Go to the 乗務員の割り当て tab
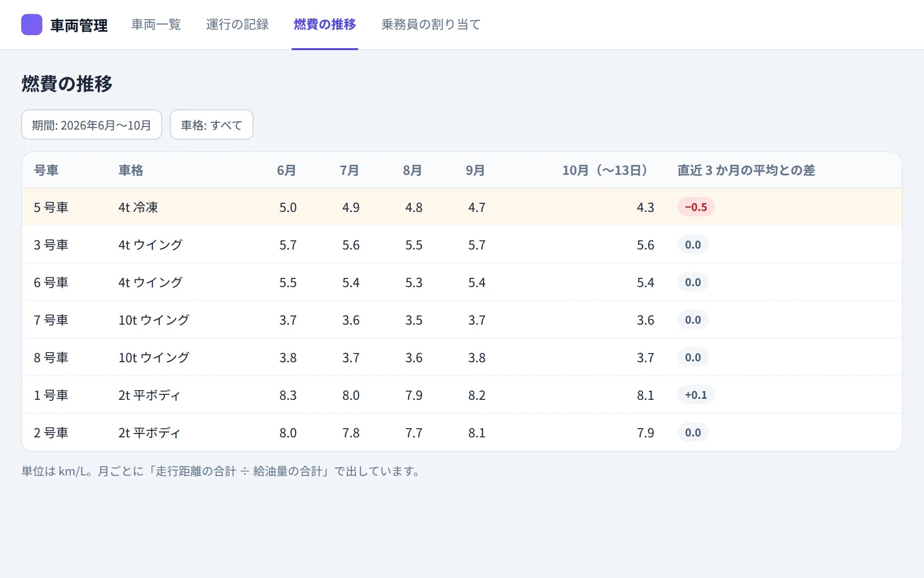 click(431, 25)
